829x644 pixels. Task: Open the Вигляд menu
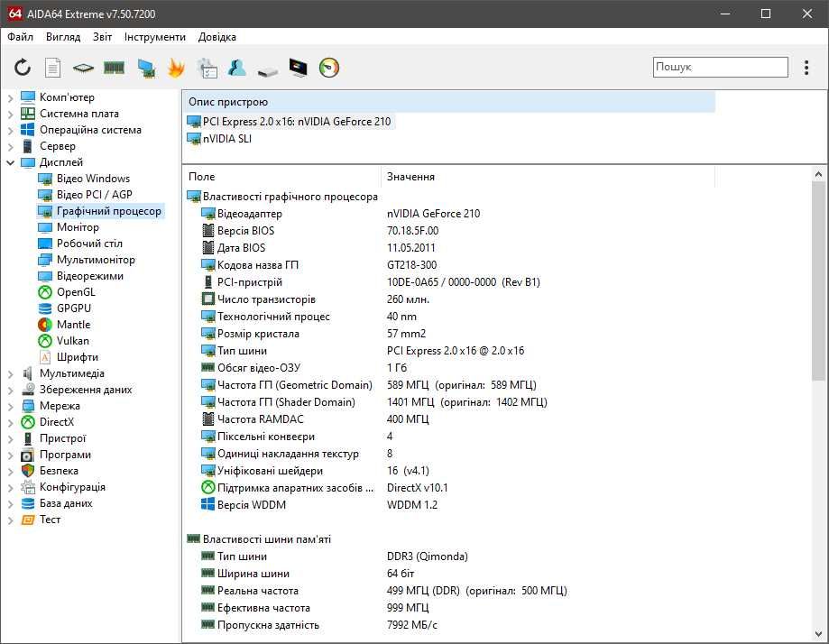click(63, 37)
